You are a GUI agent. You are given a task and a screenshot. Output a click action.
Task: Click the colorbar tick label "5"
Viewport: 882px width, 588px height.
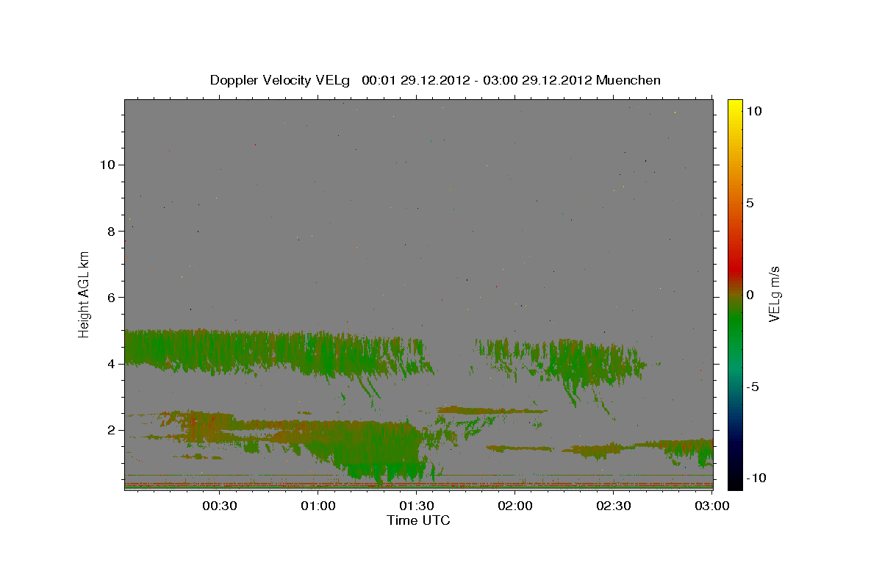[x=749, y=203]
